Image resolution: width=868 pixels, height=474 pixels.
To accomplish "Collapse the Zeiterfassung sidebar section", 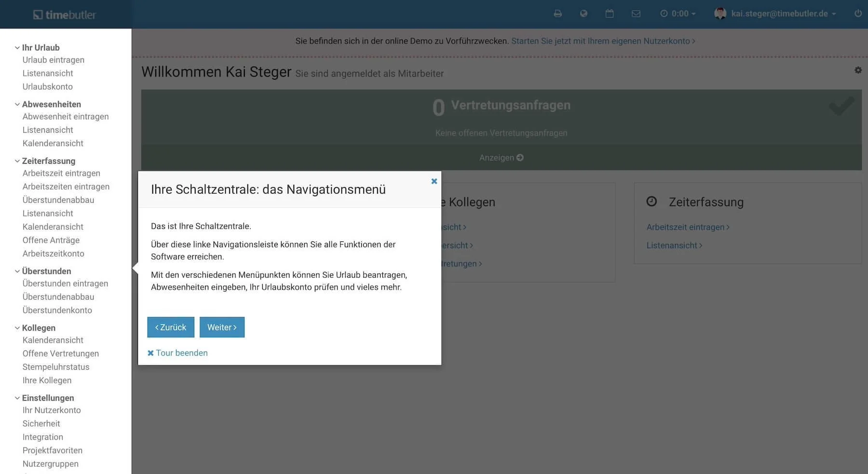I will [44, 161].
